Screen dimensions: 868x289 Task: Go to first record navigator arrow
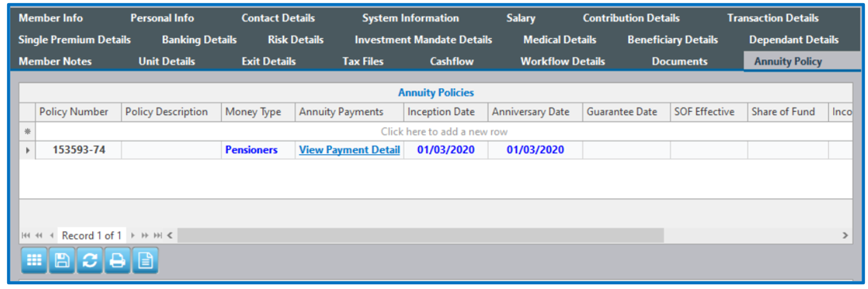[x=26, y=235]
